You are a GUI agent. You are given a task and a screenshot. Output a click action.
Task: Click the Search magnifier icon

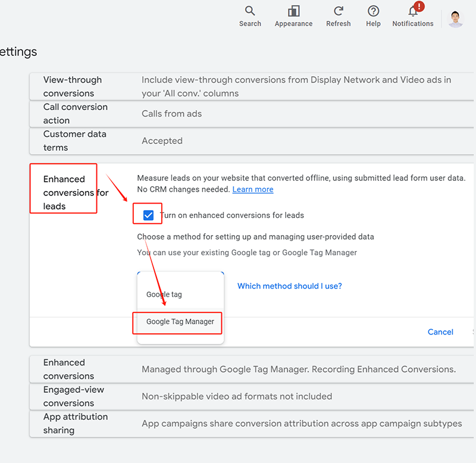tap(250, 11)
